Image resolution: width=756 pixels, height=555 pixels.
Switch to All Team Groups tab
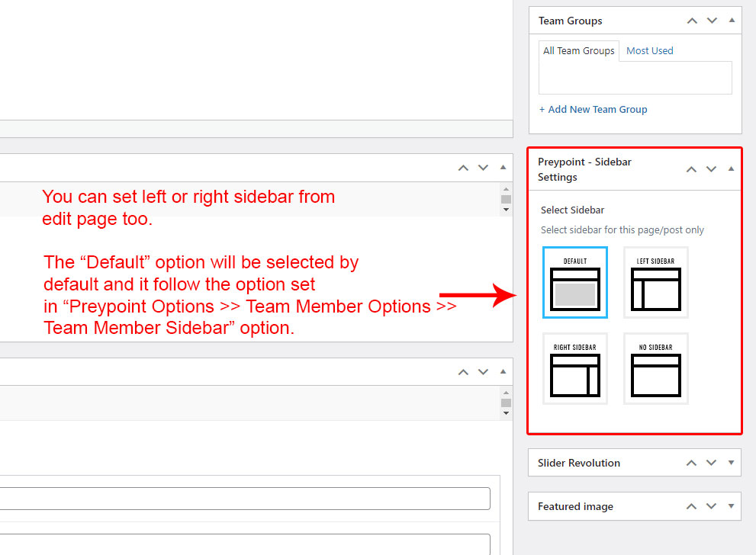[x=579, y=51]
